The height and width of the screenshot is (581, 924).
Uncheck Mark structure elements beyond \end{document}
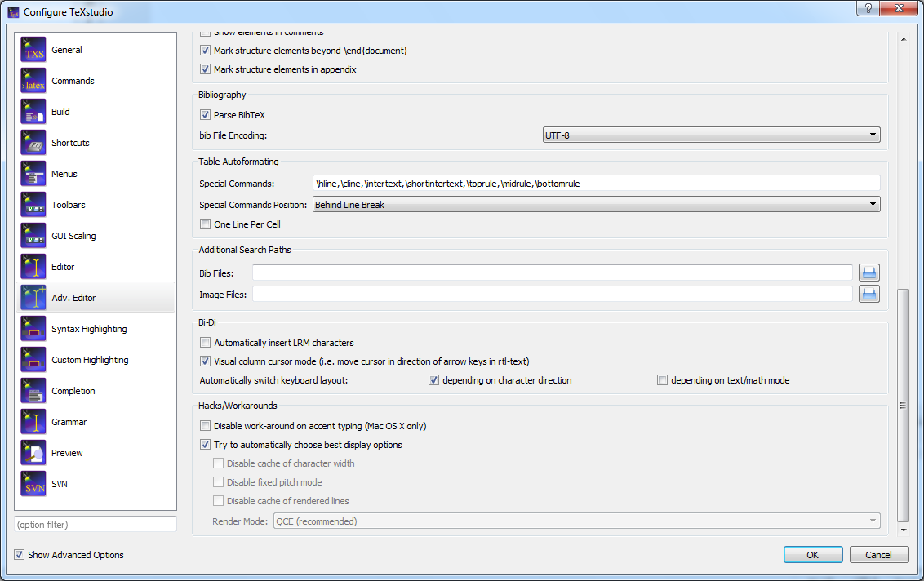205,51
